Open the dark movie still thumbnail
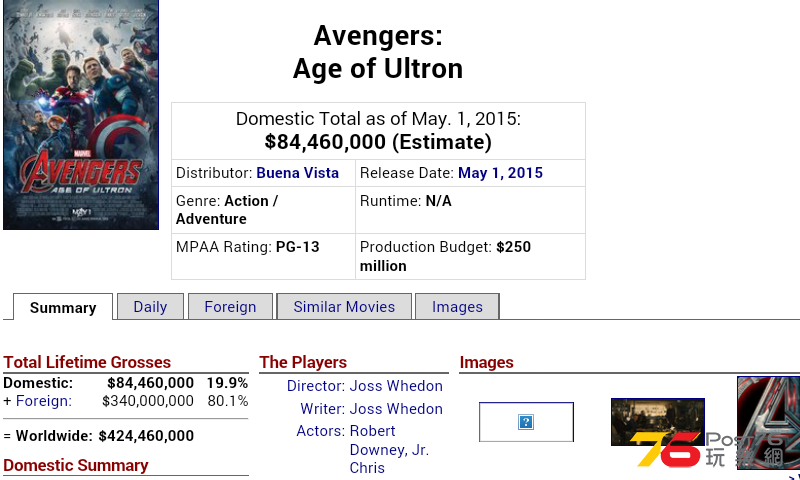 658,421
